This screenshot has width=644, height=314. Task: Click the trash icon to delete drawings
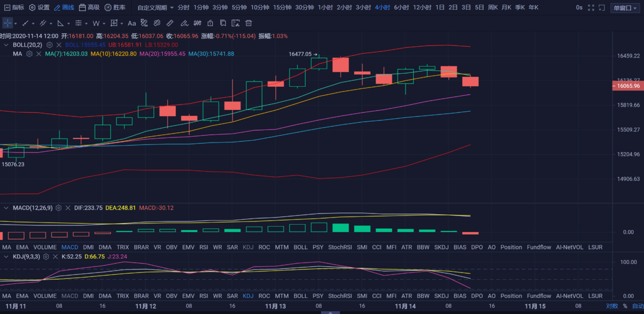coord(249,23)
